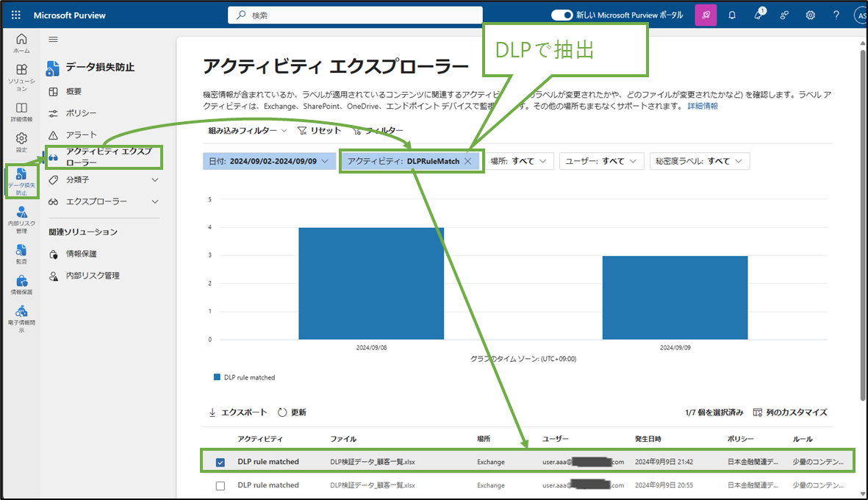Check the 20:55 DLP rule matched row
This screenshot has width=868, height=500.
[x=220, y=485]
